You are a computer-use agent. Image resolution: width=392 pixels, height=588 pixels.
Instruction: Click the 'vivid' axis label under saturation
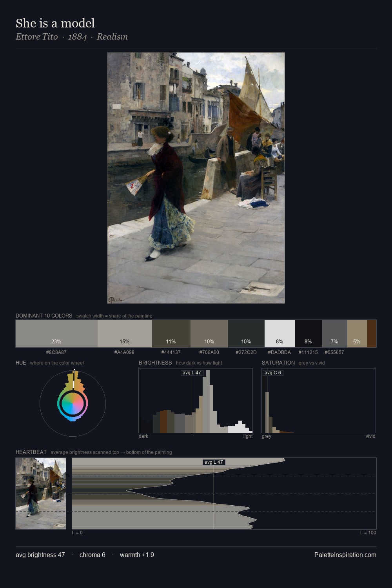tap(370, 436)
